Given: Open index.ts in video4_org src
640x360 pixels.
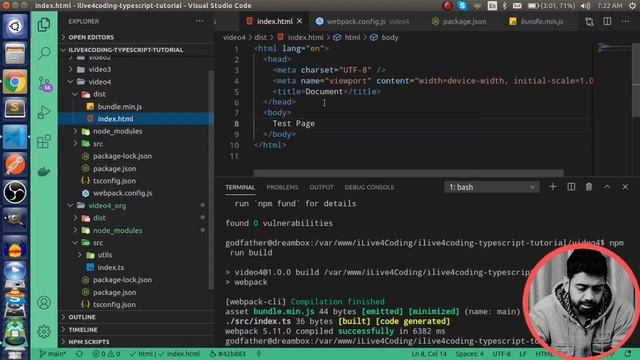Looking at the screenshot, I should coord(137,267).
